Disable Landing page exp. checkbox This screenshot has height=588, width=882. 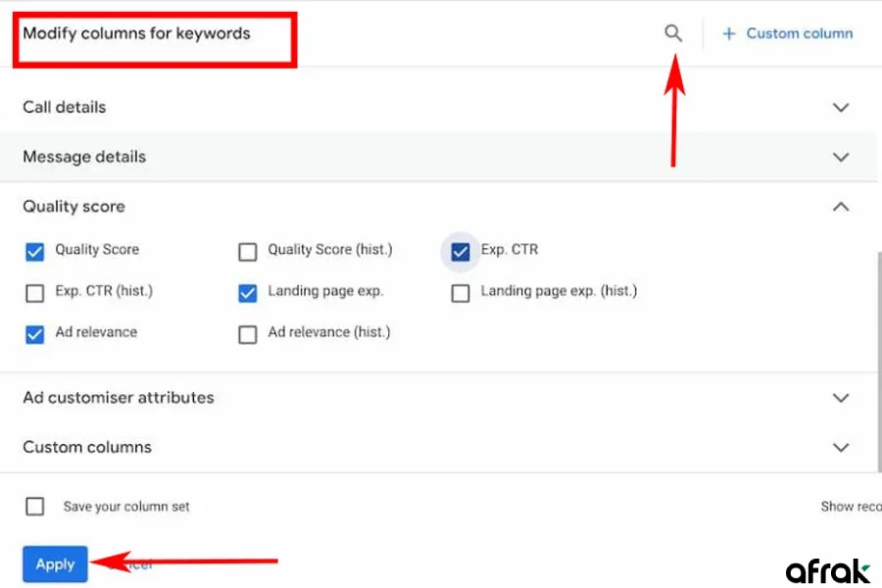pyautogui.click(x=248, y=293)
